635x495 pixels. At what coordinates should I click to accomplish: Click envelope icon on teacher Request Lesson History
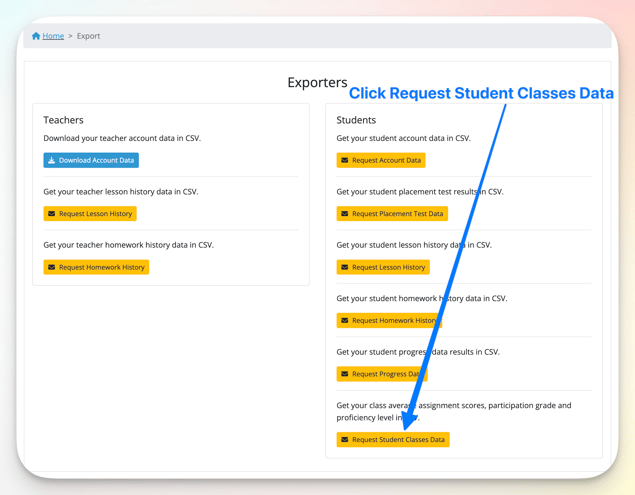pyautogui.click(x=52, y=214)
